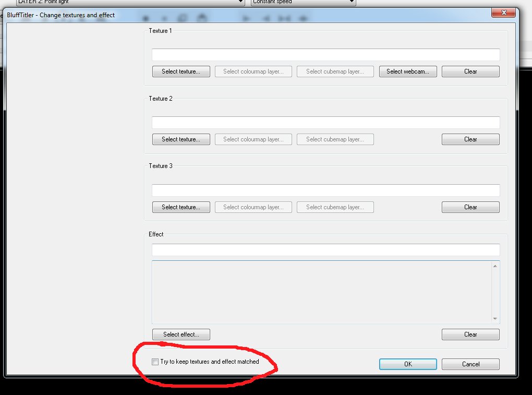Screen dimensions: 532x395
Task: Click Select texture button under Texture 1
Action: pyautogui.click(x=181, y=71)
